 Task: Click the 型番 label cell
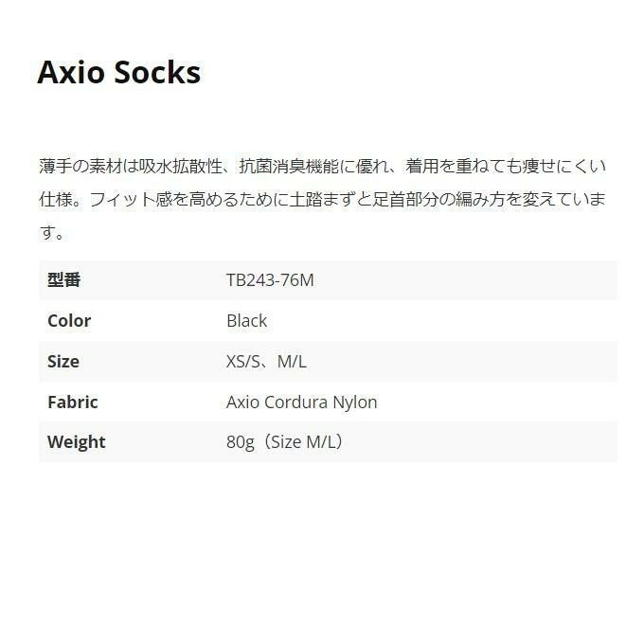coord(64,280)
